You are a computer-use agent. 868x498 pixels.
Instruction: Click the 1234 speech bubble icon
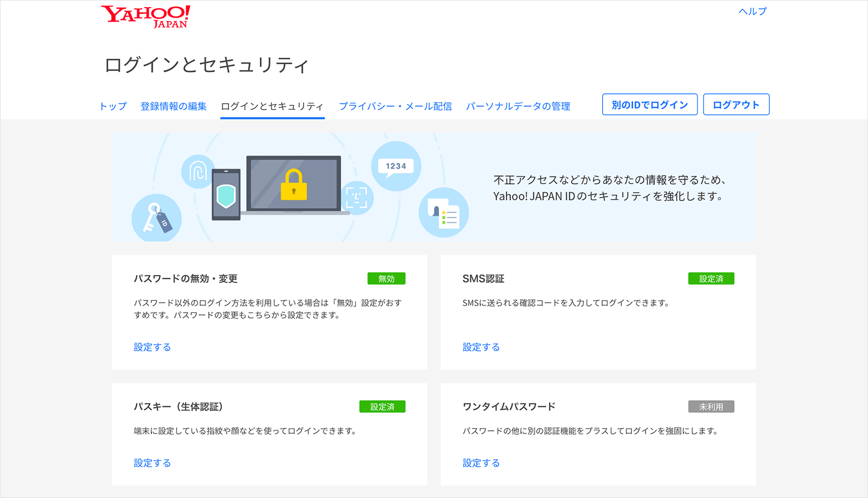(x=396, y=166)
